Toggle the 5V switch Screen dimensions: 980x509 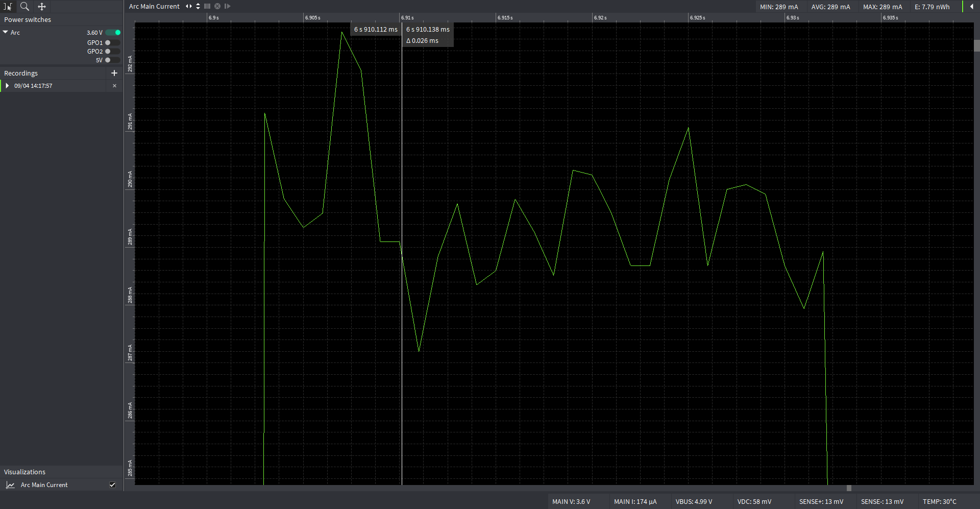(x=112, y=60)
